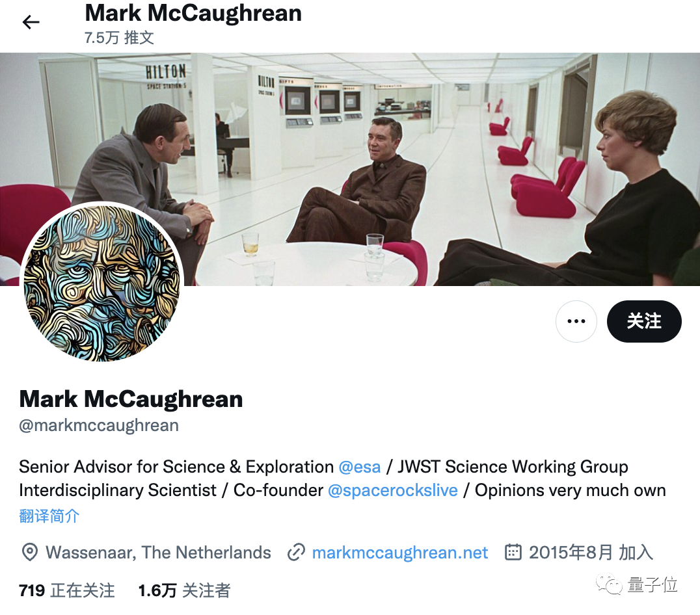Click the 2015年8月 加入 join date
Viewport: 700px width, 615px height.
point(591,553)
